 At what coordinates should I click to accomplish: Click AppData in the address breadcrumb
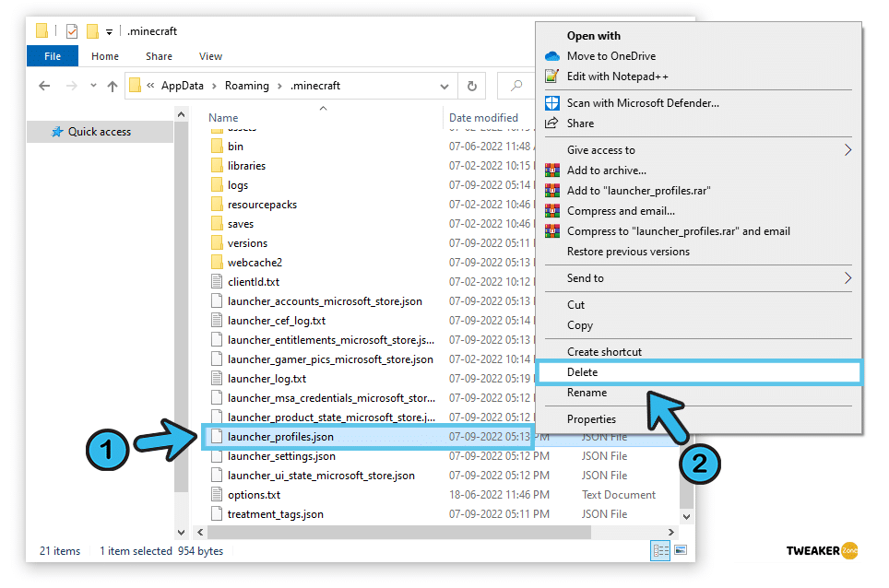coord(182,86)
